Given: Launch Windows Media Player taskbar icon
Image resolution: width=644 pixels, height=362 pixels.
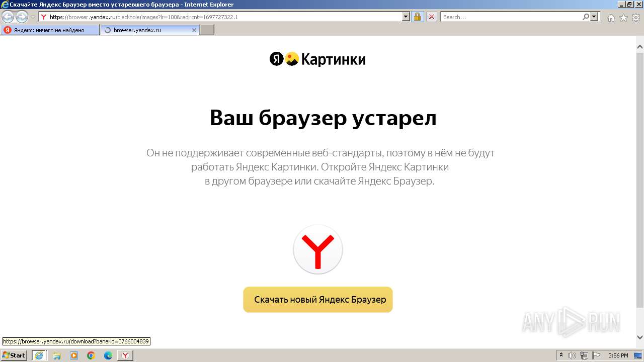Looking at the screenshot, I should 74,355.
